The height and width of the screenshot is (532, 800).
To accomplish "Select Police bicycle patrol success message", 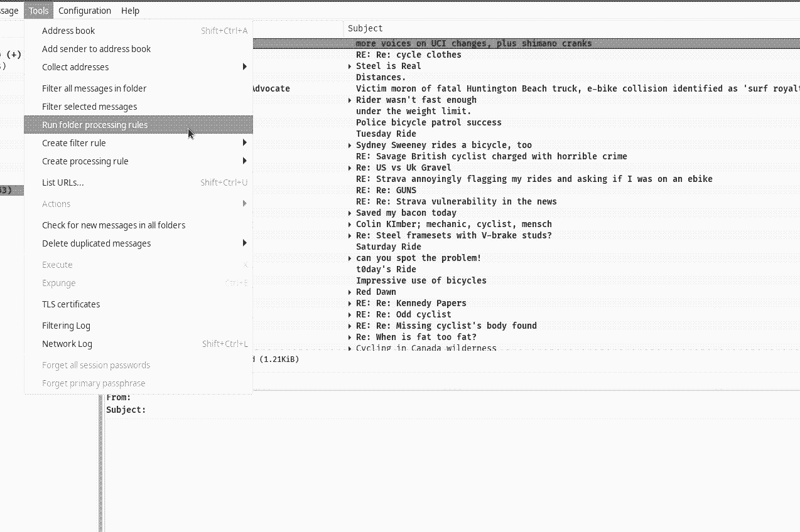I will pos(429,122).
